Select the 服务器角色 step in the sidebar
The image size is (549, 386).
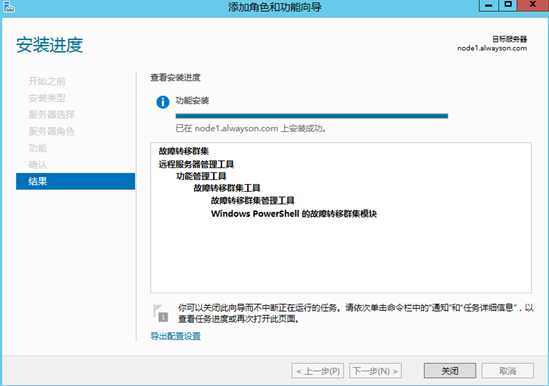pyautogui.click(x=51, y=131)
